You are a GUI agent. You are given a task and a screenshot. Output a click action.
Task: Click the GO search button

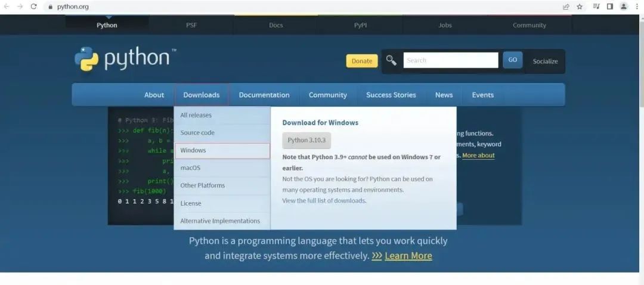[x=513, y=60]
